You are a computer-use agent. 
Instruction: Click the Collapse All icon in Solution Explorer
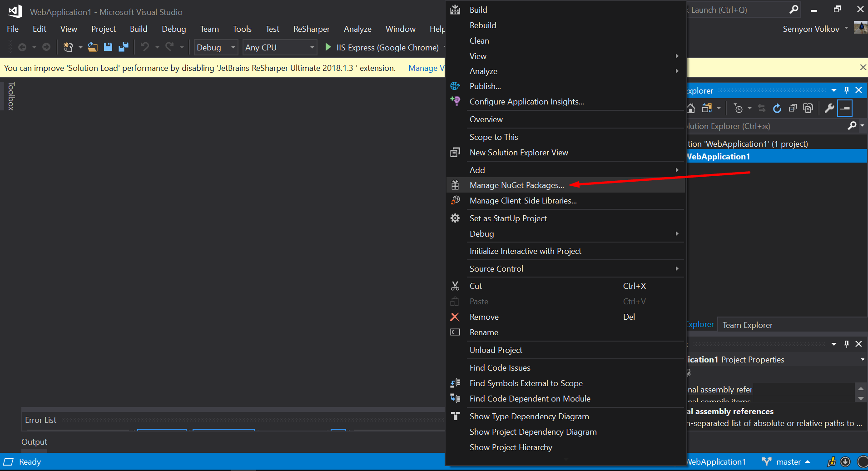[793, 108]
